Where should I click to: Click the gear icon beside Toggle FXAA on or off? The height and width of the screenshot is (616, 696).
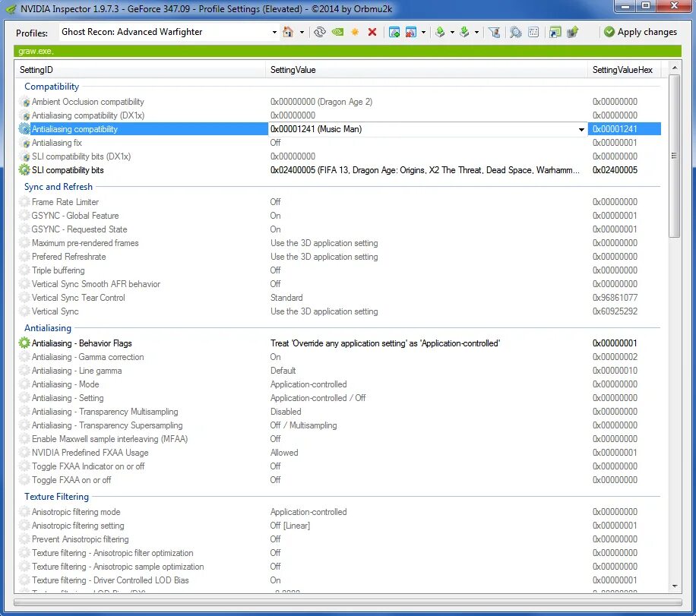click(24, 480)
